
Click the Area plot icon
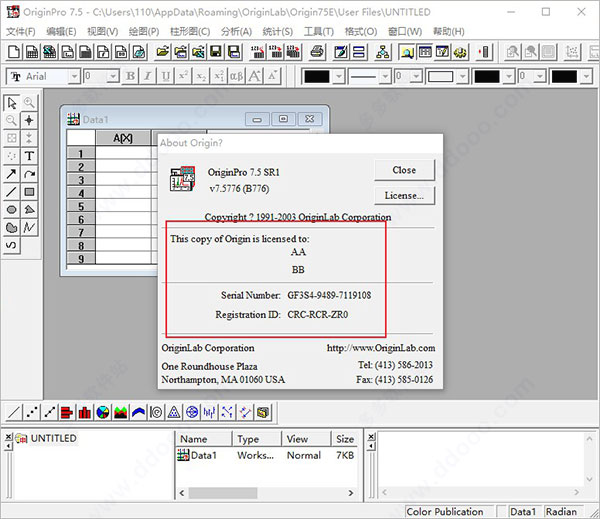(121, 412)
